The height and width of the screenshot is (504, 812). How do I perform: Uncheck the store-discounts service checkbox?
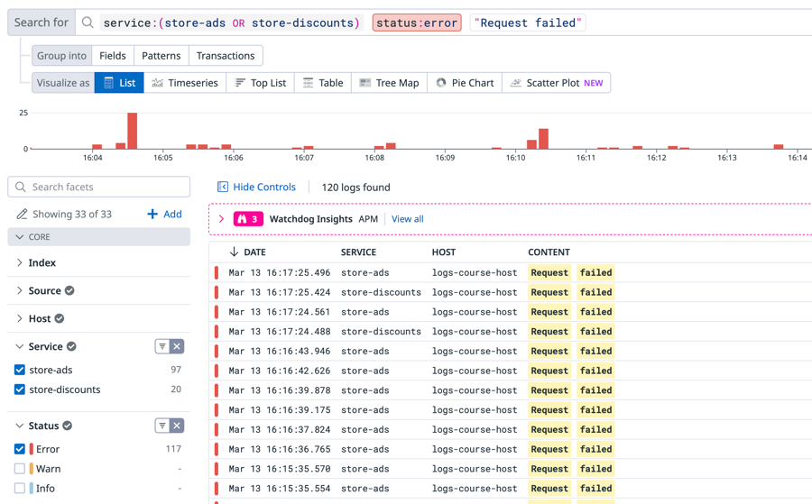tap(20, 389)
